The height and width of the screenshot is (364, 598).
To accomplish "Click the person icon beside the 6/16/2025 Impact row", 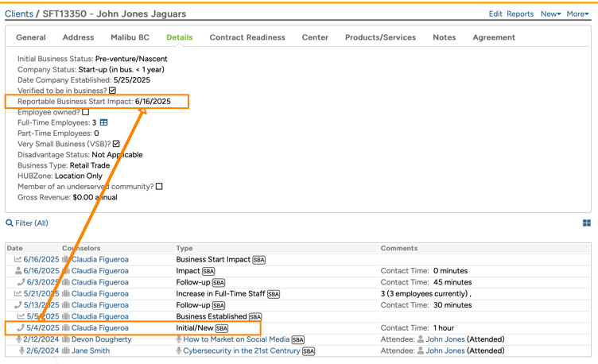I will pos(19,271).
